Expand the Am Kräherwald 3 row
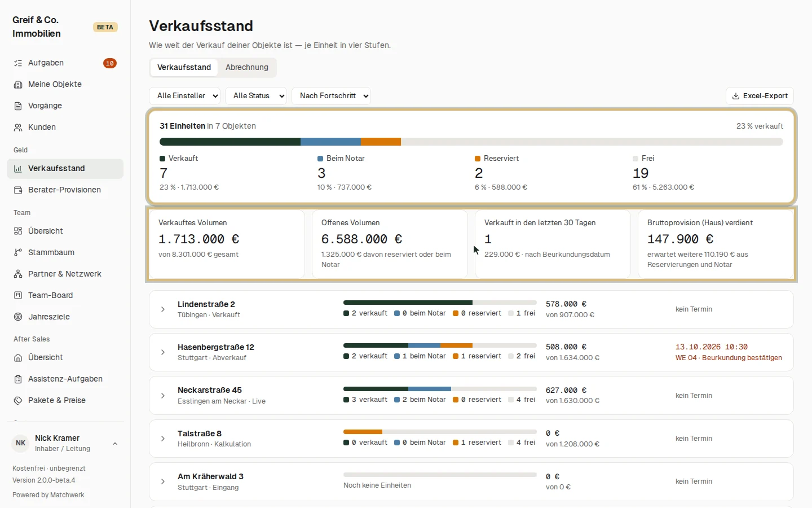Screen dimensions: 812x508 163,481
